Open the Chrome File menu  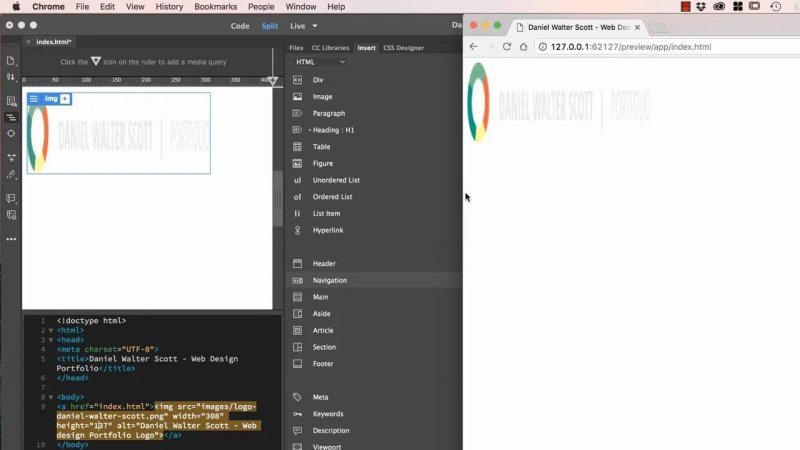[82, 7]
